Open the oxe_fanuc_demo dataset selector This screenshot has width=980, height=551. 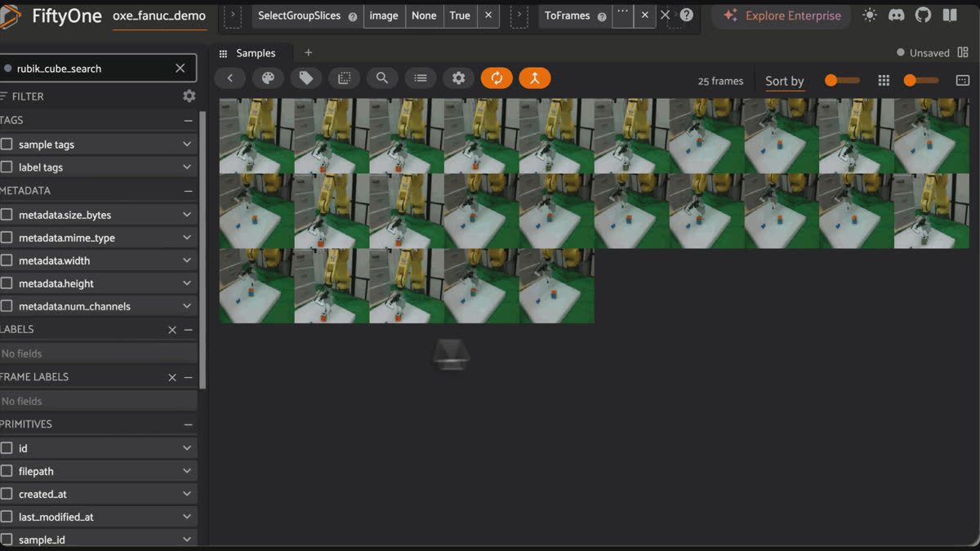pos(159,16)
